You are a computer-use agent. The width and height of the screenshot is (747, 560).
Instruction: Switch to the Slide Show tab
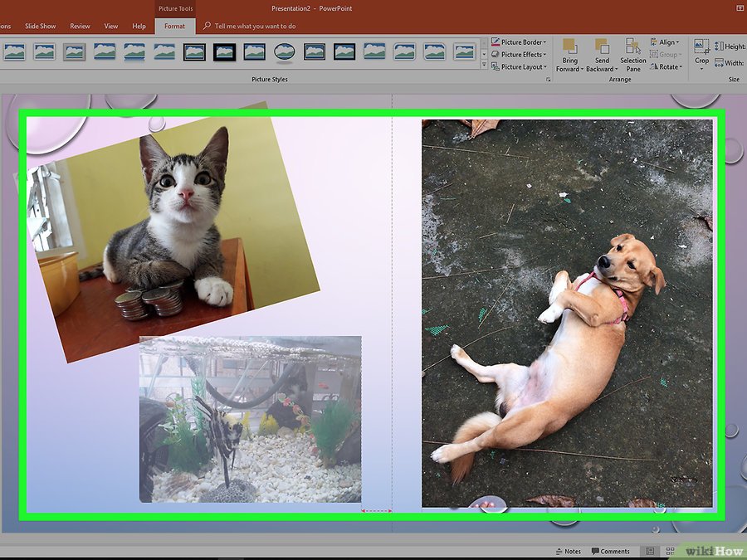tap(40, 27)
